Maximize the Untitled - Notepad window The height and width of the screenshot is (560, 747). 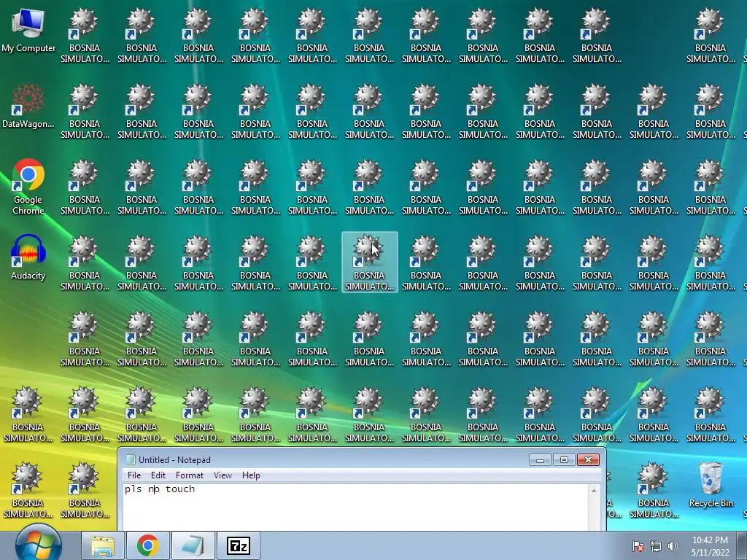point(564,460)
